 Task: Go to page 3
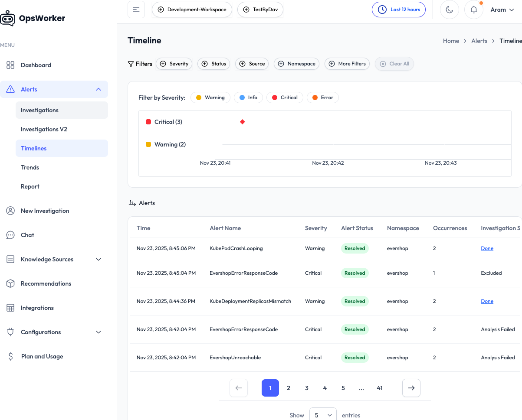(x=307, y=388)
